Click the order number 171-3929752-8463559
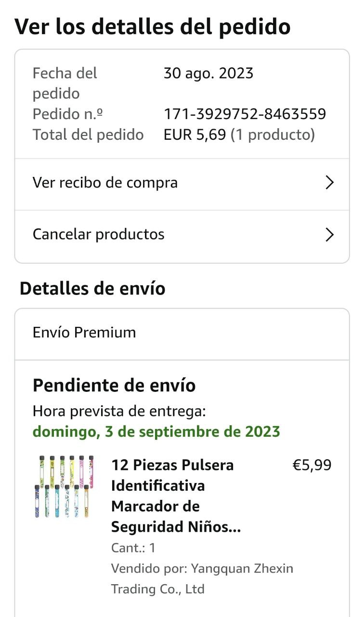This screenshot has height=617, width=364. pyautogui.click(x=245, y=114)
